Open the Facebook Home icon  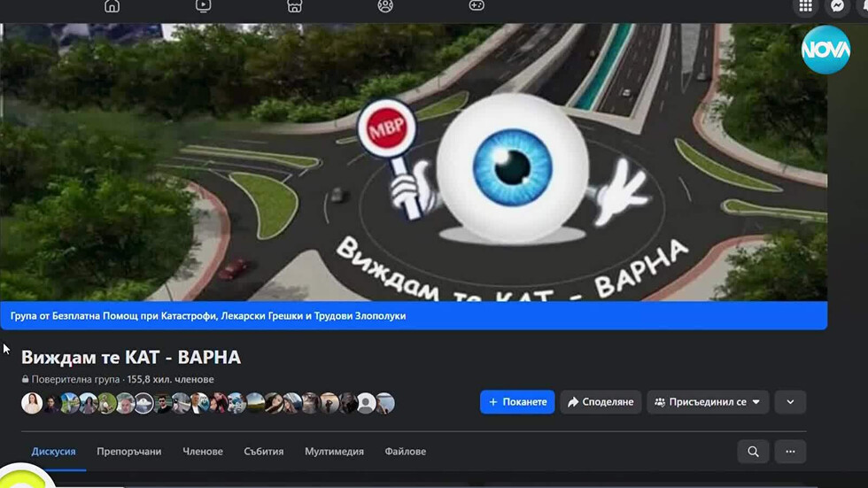pos(112,6)
